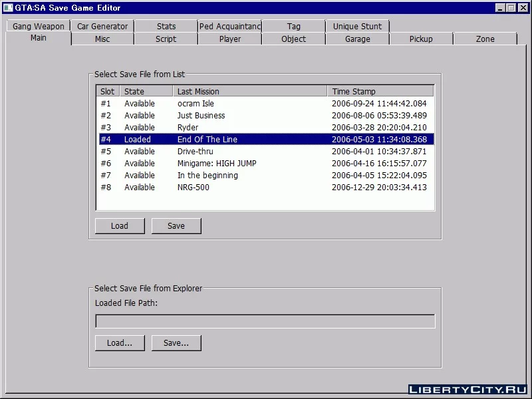Viewport: 532px width, 399px height.
Task: Switch to the Gang Weapon tab
Action: 39,26
